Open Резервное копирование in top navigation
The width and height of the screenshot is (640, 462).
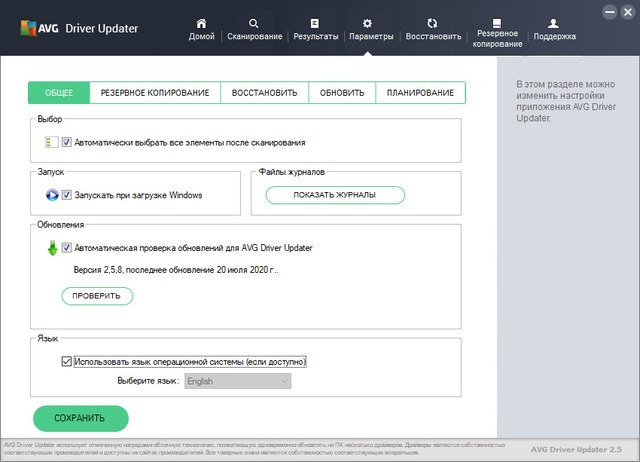pyautogui.click(x=497, y=22)
